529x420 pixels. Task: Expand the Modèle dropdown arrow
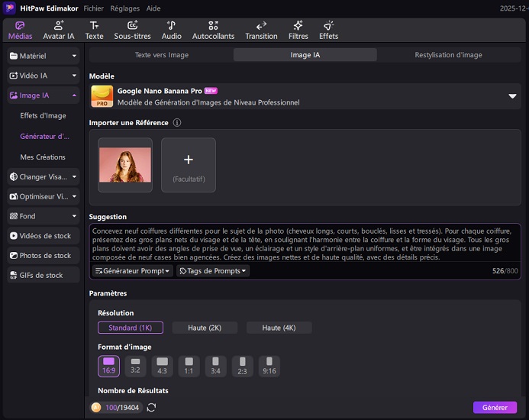click(513, 96)
